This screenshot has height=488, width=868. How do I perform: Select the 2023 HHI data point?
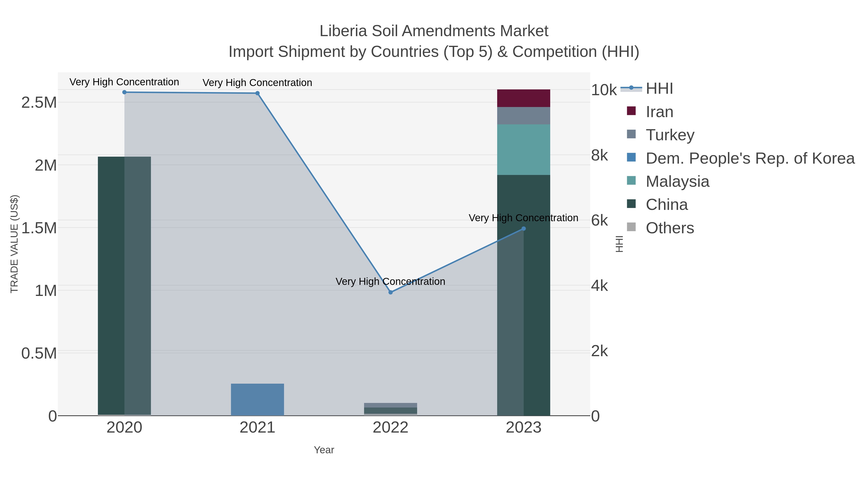[x=524, y=229]
